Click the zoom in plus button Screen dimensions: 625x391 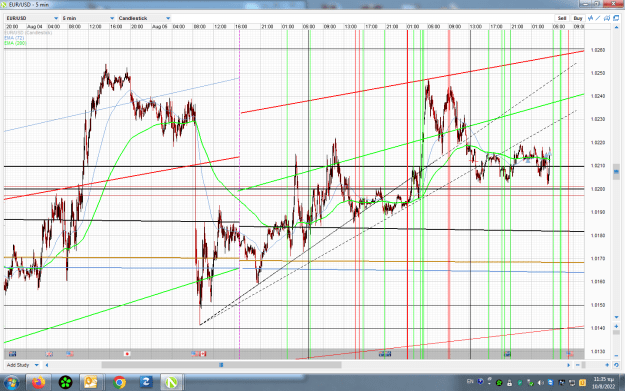click(607, 365)
